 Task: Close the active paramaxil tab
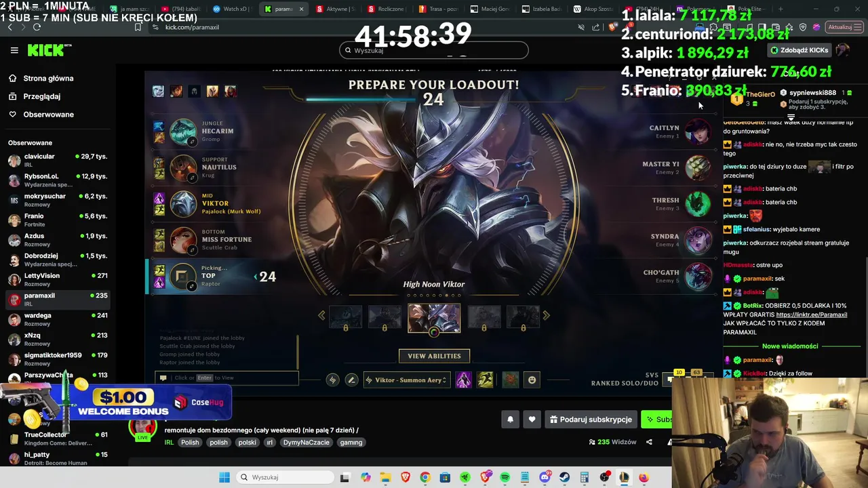301,9
